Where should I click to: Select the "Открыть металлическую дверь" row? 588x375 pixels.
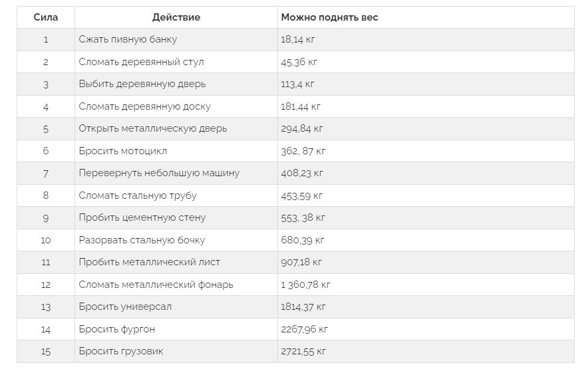click(x=295, y=128)
